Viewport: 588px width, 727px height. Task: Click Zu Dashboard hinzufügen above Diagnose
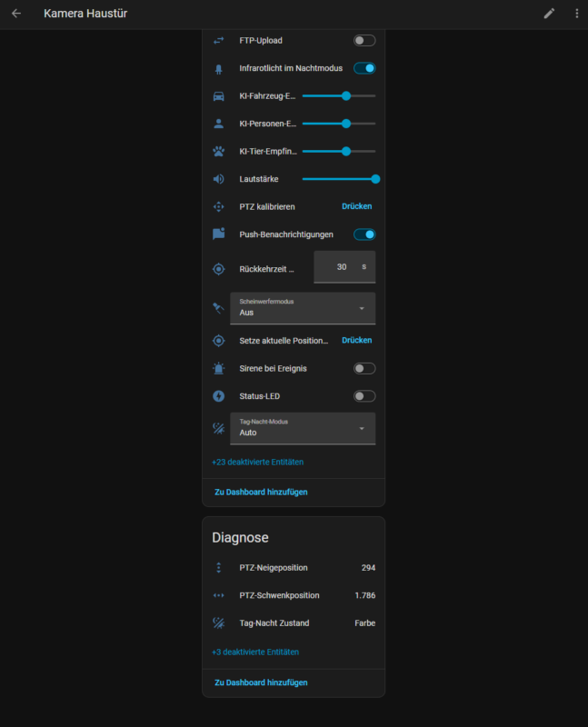click(x=261, y=492)
